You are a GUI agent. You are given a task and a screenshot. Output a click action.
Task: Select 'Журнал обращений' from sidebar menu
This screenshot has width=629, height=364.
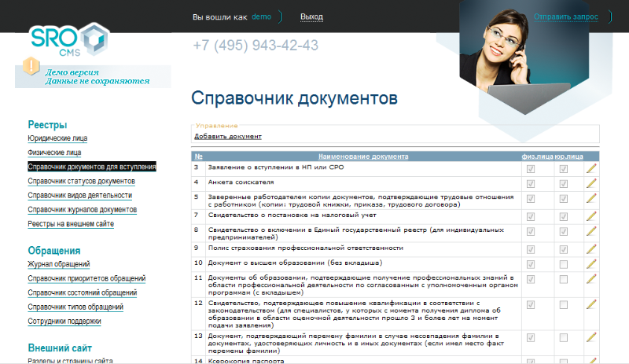pyautogui.click(x=59, y=264)
